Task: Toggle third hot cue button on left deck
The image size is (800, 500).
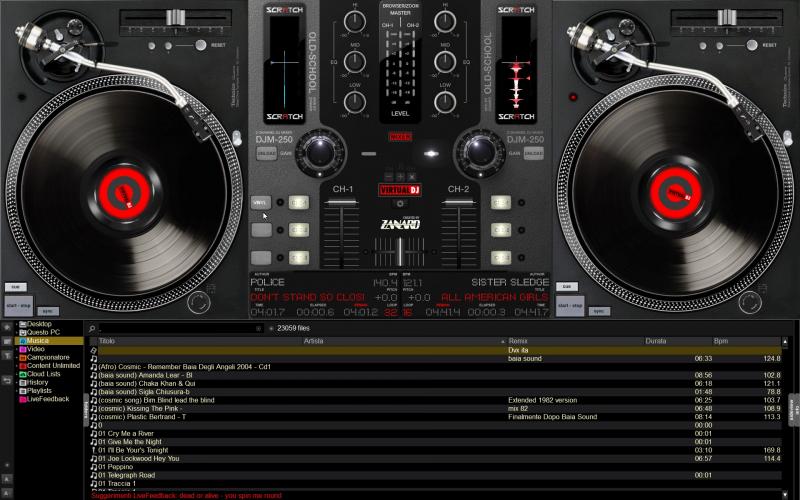Action: pyautogui.click(x=299, y=258)
